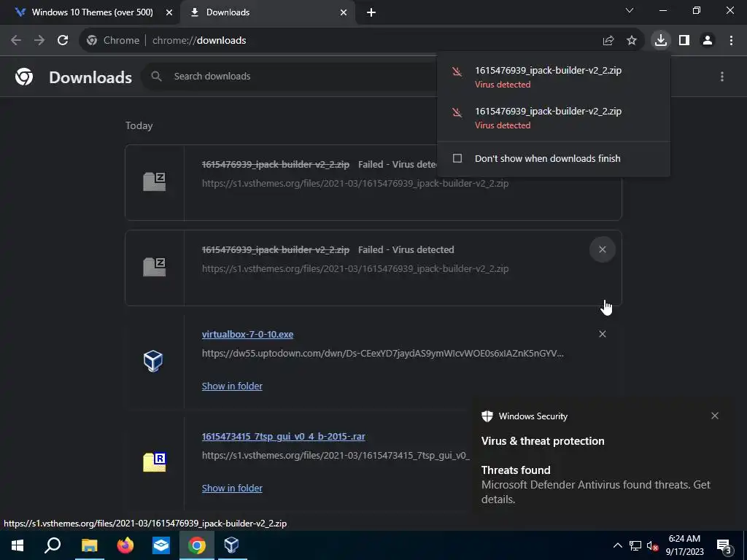This screenshot has height=560, width=747.
Task: Open Downloads page more actions menu
Action: pos(722,77)
